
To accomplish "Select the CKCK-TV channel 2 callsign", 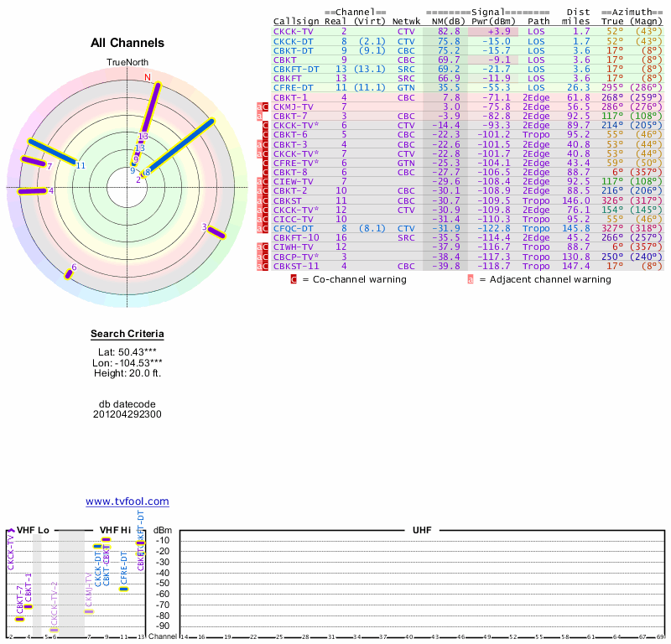I will click(293, 32).
